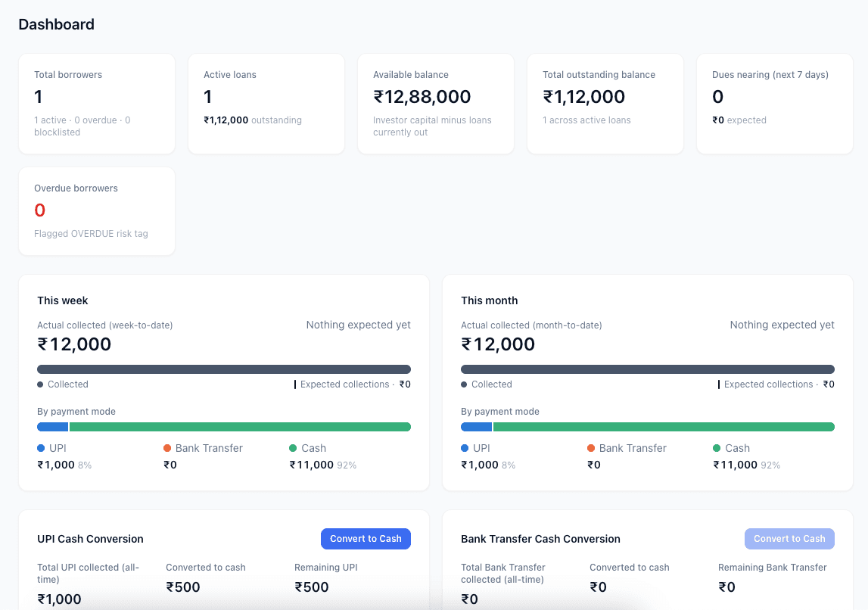Click the green Cash legend dot under This week
The image size is (868, 610).
(293, 448)
